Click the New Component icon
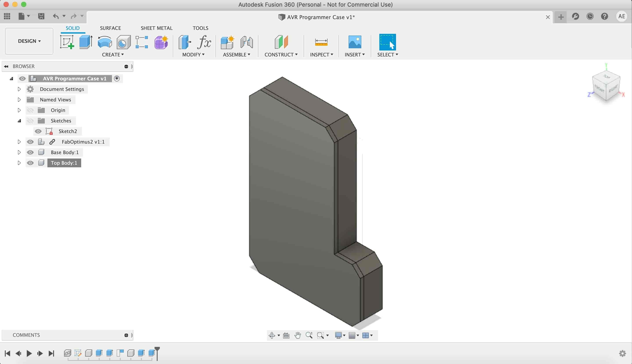The width and height of the screenshot is (632, 364). [227, 42]
